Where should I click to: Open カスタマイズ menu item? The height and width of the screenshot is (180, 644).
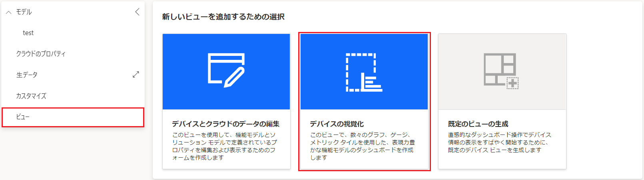[x=31, y=96]
